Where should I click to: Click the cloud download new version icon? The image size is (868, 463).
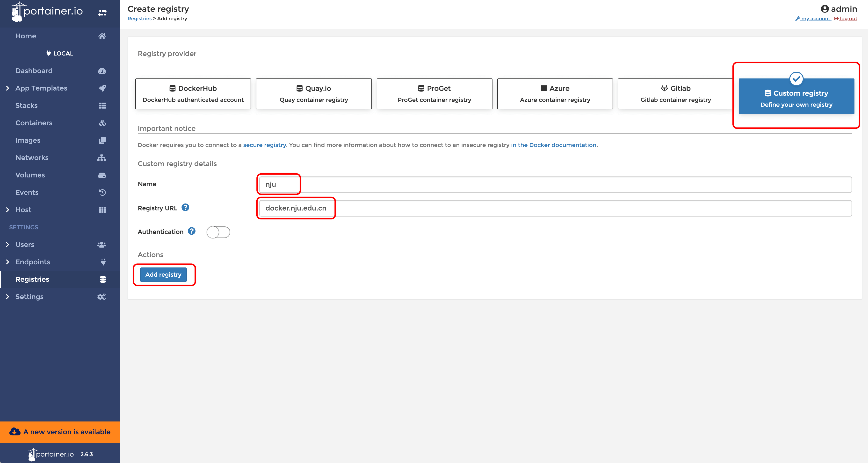pyautogui.click(x=14, y=432)
